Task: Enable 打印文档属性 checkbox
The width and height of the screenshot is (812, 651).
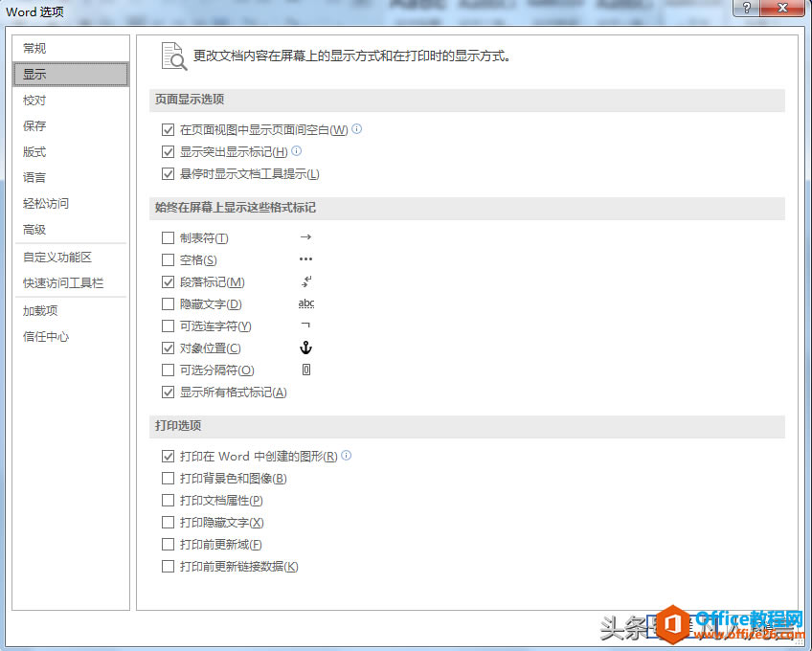Action: 168,501
